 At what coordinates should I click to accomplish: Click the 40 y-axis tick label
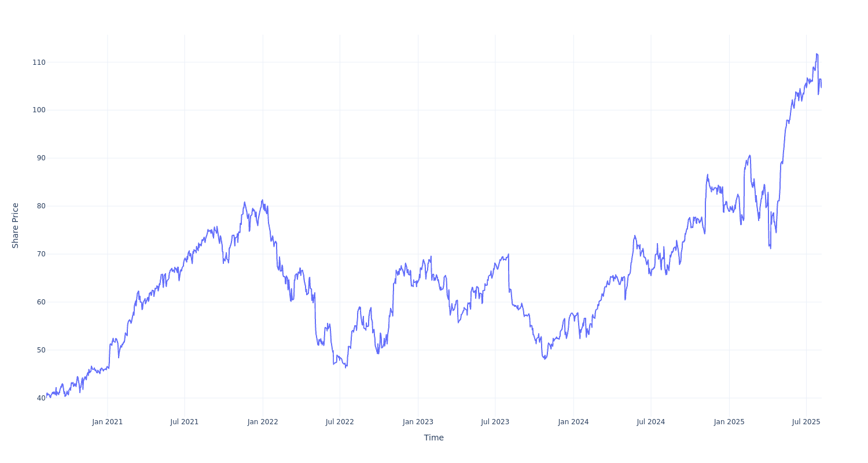click(x=41, y=398)
